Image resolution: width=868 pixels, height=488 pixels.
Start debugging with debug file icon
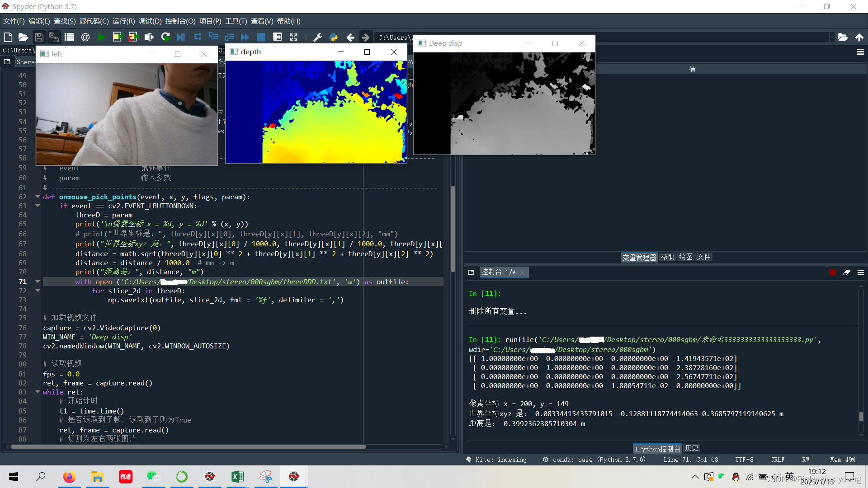click(x=181, y=38)
